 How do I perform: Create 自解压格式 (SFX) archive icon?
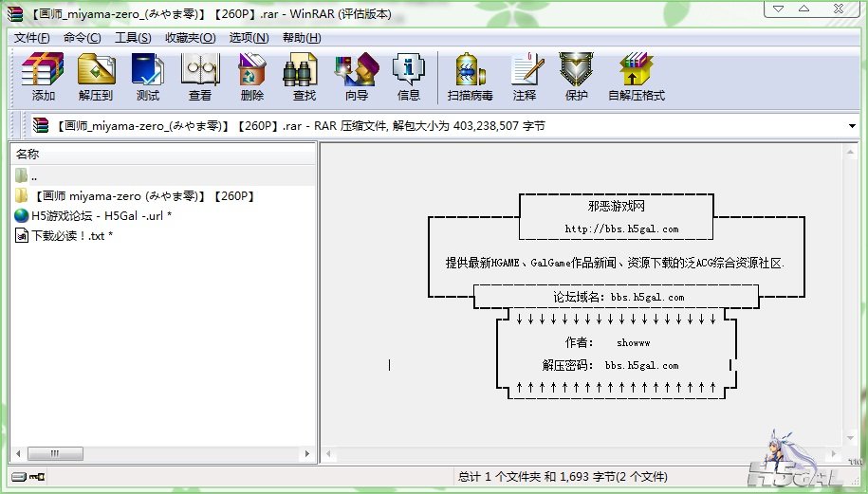tap(637, 77)
